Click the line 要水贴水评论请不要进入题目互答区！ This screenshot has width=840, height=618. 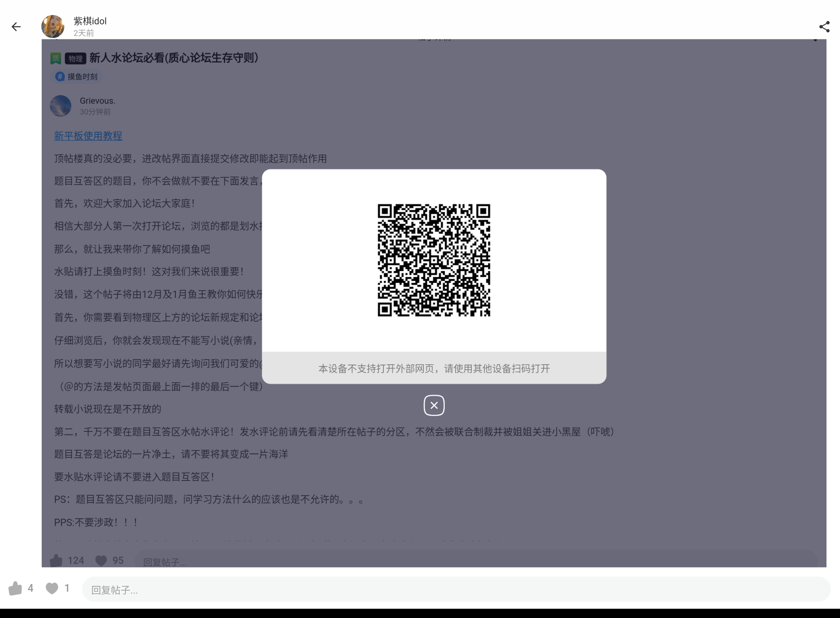[x=134, y=477]
